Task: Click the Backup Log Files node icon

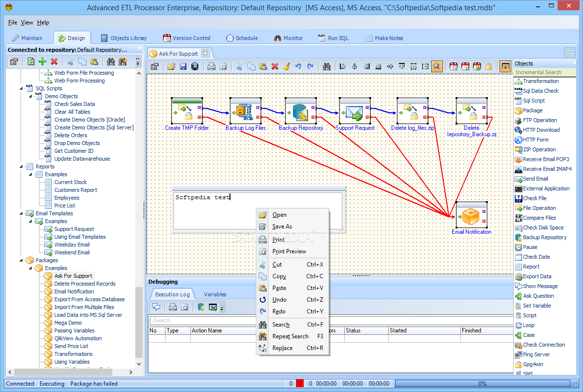Action: pos(245,111)
